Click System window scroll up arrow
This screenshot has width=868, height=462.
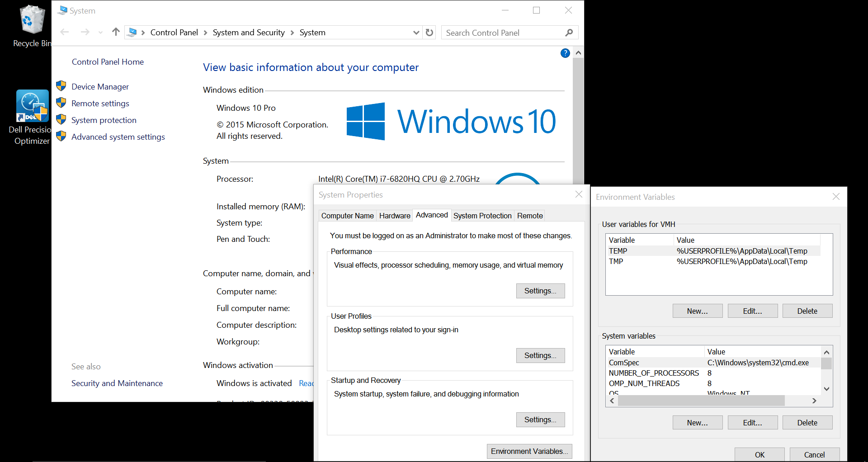[578, 53]
